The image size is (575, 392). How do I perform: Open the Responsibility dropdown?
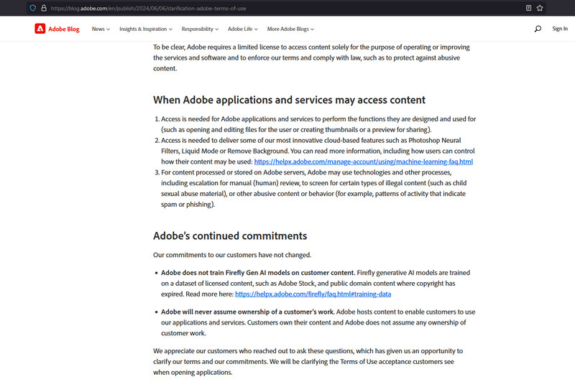point(200,29)
